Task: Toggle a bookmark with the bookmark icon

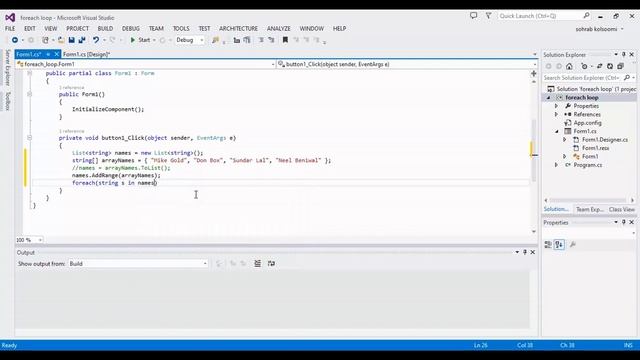Action: point(285,40)
